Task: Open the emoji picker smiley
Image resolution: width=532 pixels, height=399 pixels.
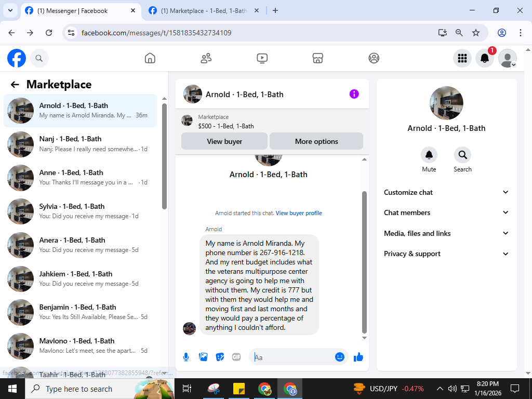Action: coord(340,357)
